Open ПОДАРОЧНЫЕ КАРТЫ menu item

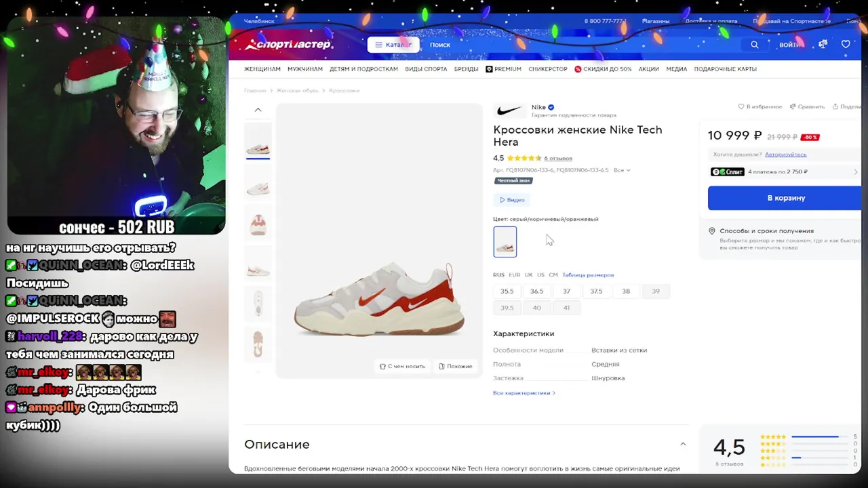click(x=725, y=69)
